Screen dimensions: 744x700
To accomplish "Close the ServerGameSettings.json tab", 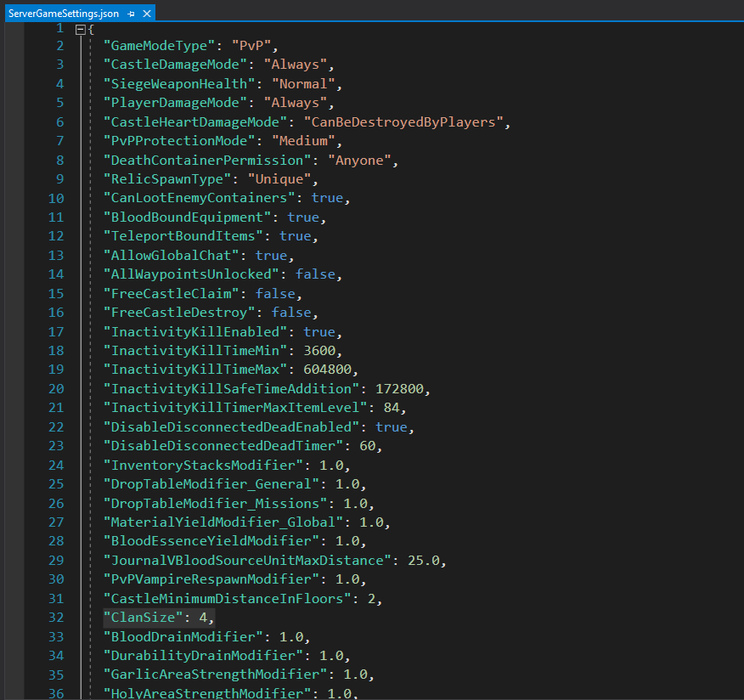I will coord(144,14).
